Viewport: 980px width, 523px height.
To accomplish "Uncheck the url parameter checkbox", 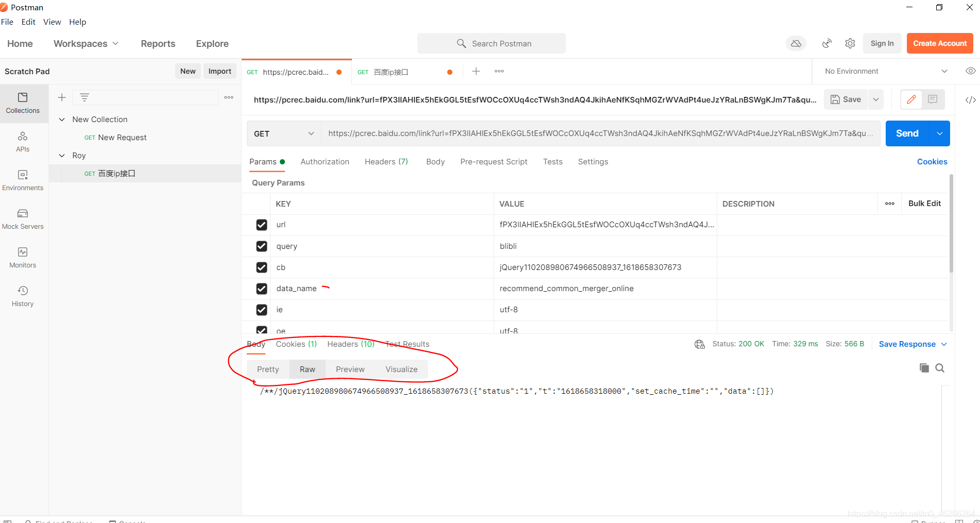I will [262, 225].
